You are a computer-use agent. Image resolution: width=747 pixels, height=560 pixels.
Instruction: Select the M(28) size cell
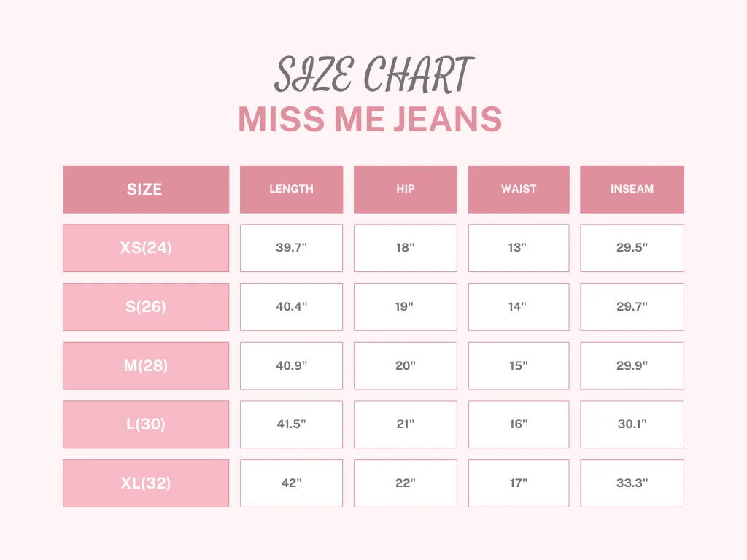tap(145, 366)
